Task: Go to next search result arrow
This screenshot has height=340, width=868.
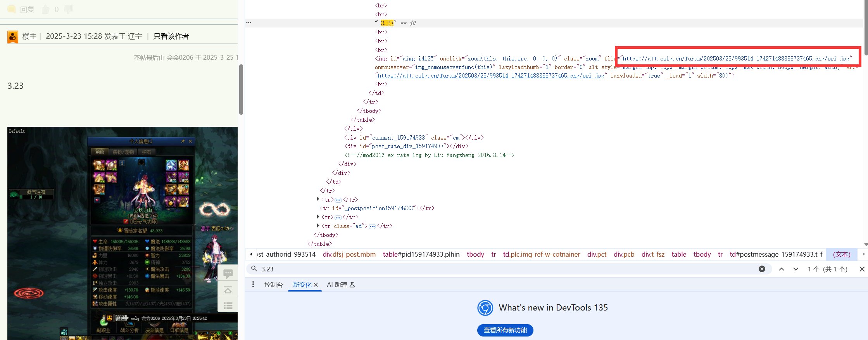Action: coord(796,269)
